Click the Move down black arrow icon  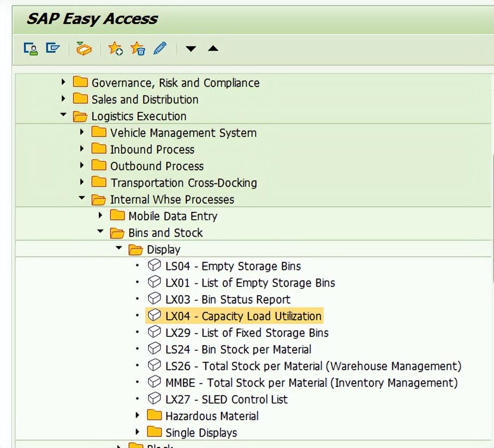[x=191, y=48]
